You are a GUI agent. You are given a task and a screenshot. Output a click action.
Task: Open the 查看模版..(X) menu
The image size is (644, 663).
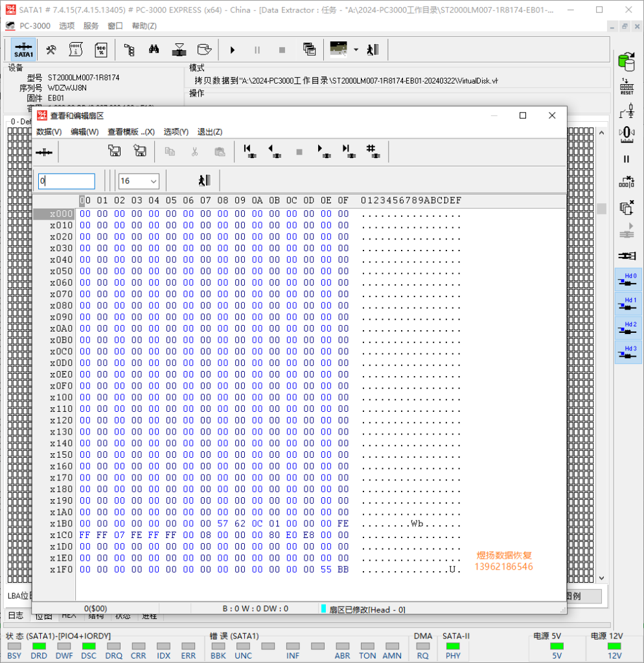pyautogui.click(x=131, y=132)
